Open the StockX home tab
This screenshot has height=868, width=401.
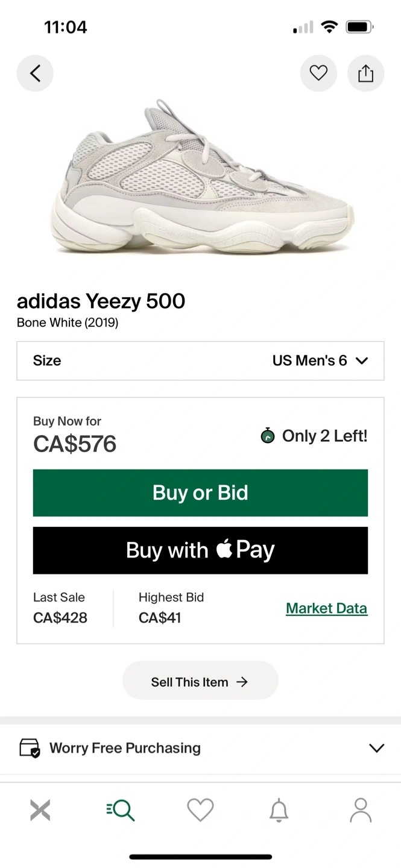pos(40,810)
